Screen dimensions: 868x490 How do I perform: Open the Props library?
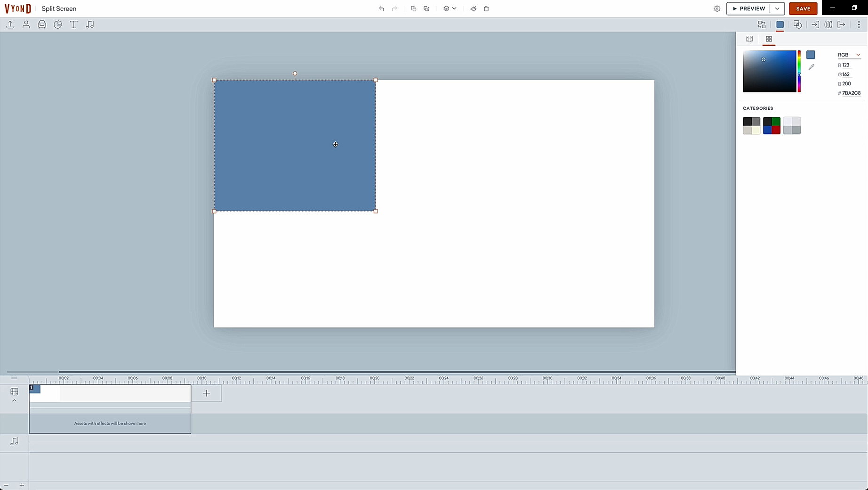[x=42, y=24]
